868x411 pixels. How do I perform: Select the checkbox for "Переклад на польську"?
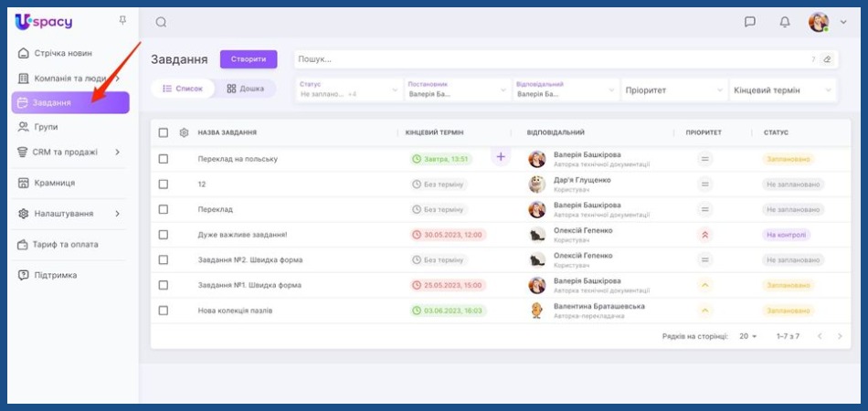coord(164,159)
